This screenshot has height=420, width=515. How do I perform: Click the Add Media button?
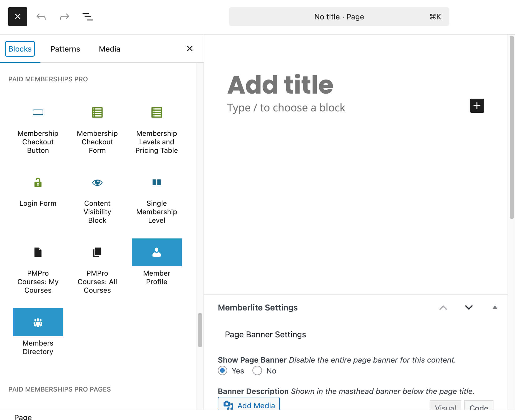[x=249, y=405]
